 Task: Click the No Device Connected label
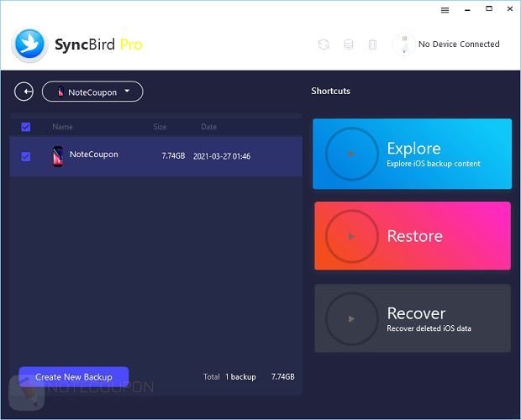click(459, 45)
